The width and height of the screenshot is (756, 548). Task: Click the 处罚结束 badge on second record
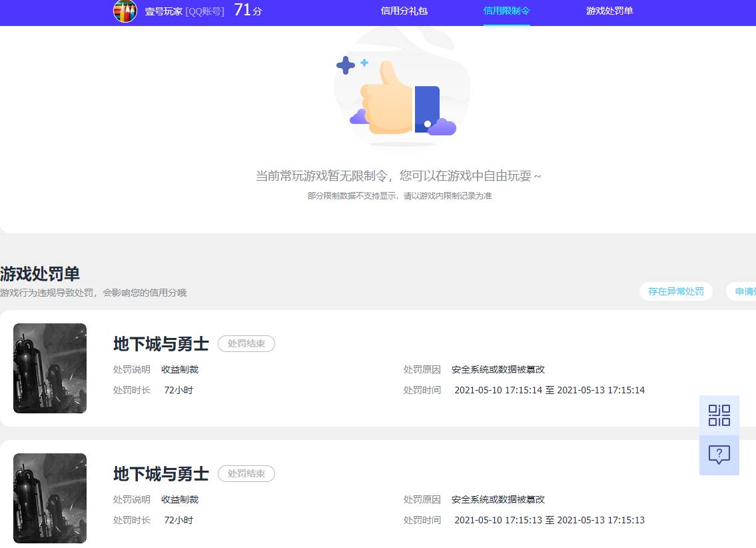click(x=246, y=473)
